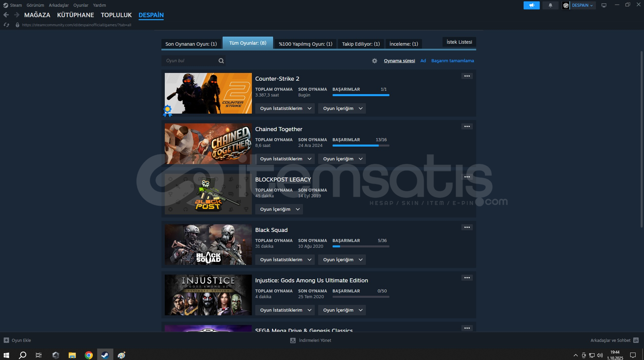This screenshot has height=360, width=644.
Task: Expand Black Squad Oyun İstatistiklerim dropdown
Action: tap(285, 259)
